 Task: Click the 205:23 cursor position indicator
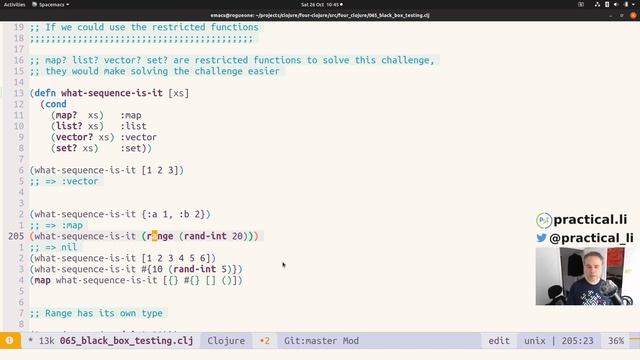click(577, 340)
